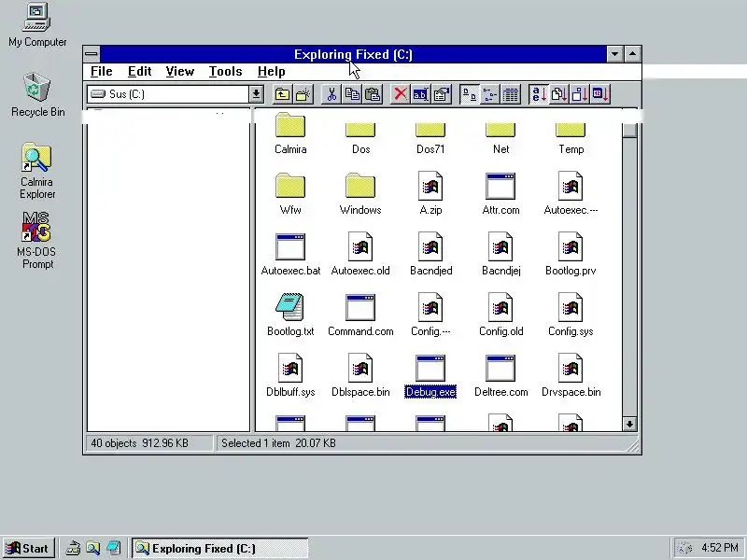
Task: Select the Command.com program
Action: click(360, 315)
